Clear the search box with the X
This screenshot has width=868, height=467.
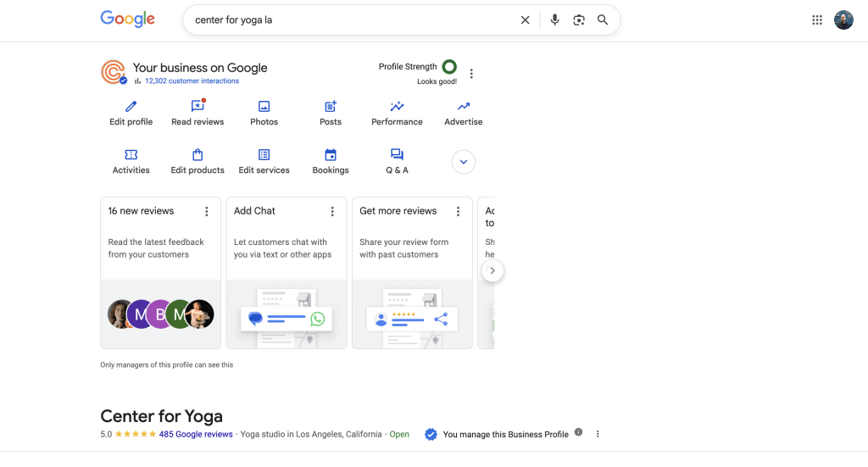pyautogui.click(x=525, y=20)
